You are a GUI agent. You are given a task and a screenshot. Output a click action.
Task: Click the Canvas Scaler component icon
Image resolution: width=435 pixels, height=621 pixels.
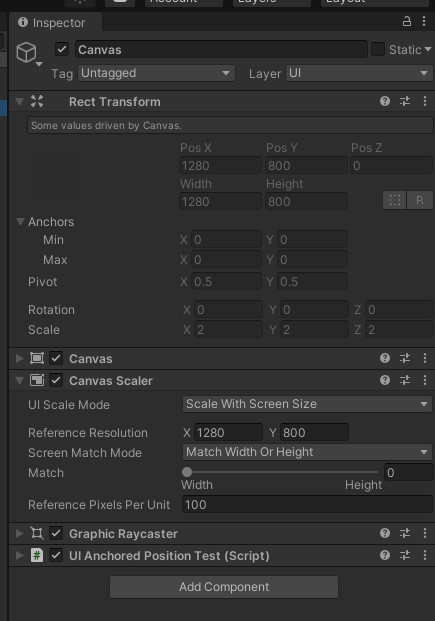[37, 381]
